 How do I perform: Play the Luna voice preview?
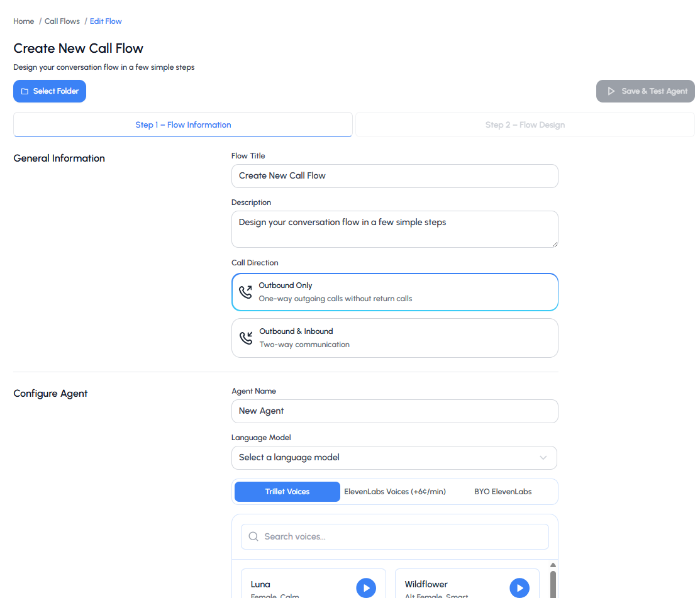[365, 588]
